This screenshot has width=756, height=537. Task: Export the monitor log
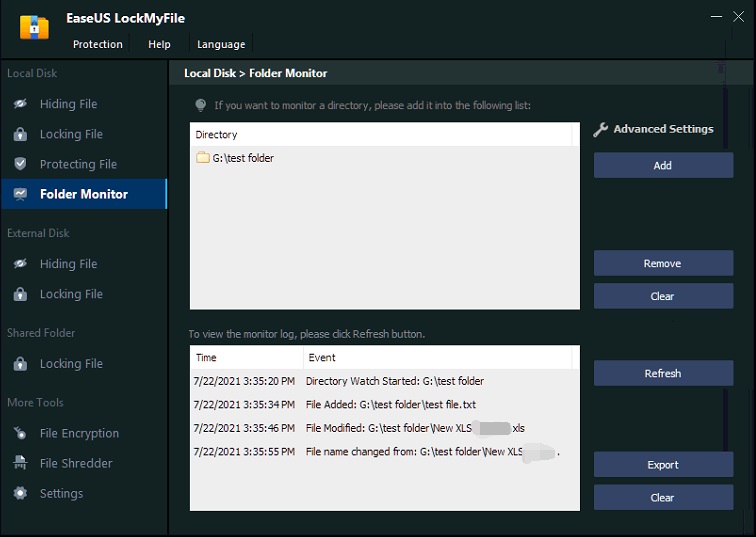point(663,465)
